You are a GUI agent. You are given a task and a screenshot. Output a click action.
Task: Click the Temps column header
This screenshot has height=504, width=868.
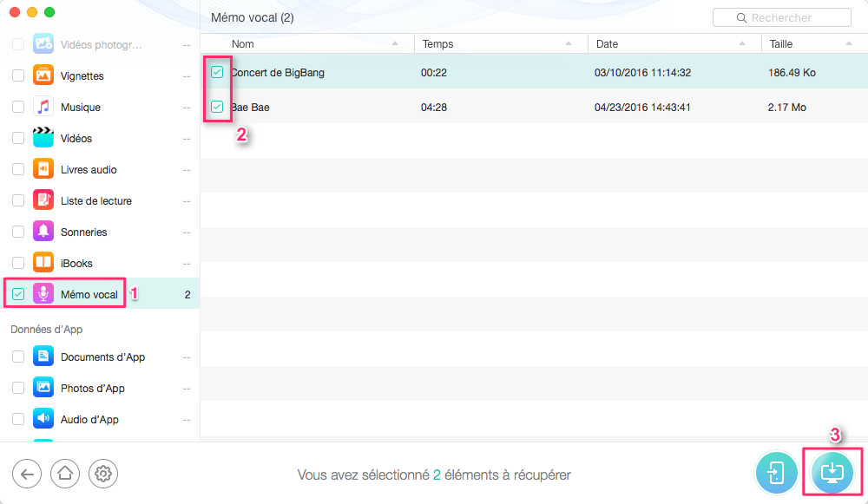point(501,43)
